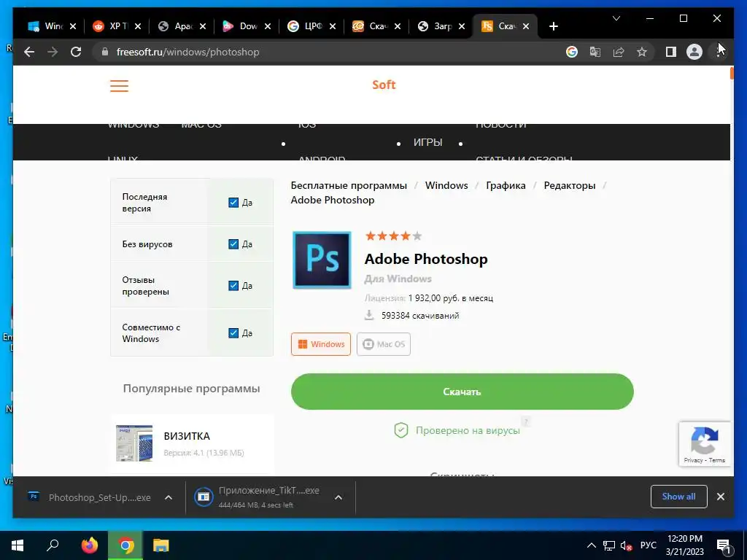Expand options for Приложение_TikT download
Screen dimensions: 747x560
pyautogui.click(x=338, y=497)
